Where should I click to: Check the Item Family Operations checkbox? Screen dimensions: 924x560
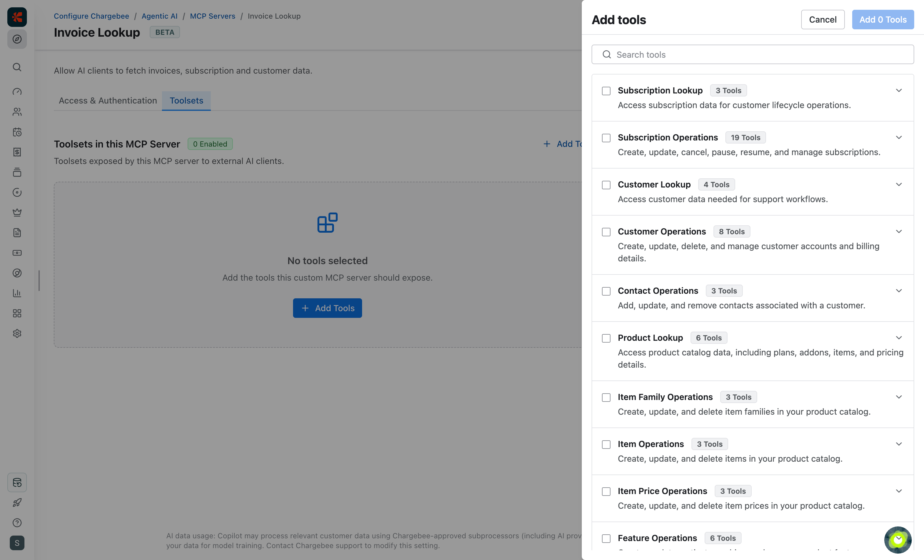pos(606,397)
